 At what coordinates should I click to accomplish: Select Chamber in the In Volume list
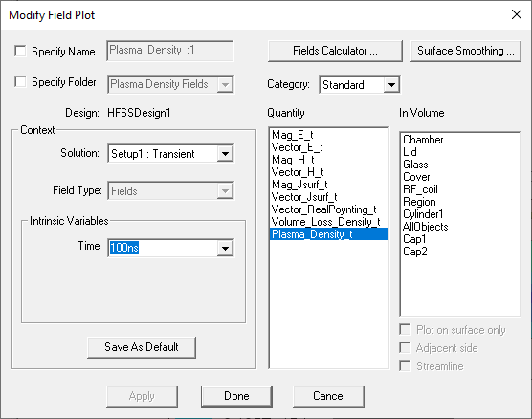(459, 140)
